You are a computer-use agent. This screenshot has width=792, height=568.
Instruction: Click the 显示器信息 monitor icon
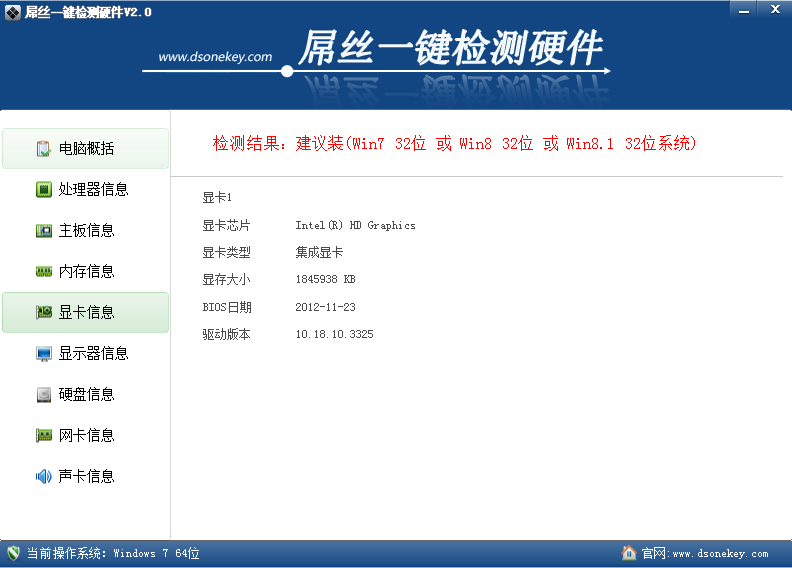pyautogui.click(x=44, y=354)
